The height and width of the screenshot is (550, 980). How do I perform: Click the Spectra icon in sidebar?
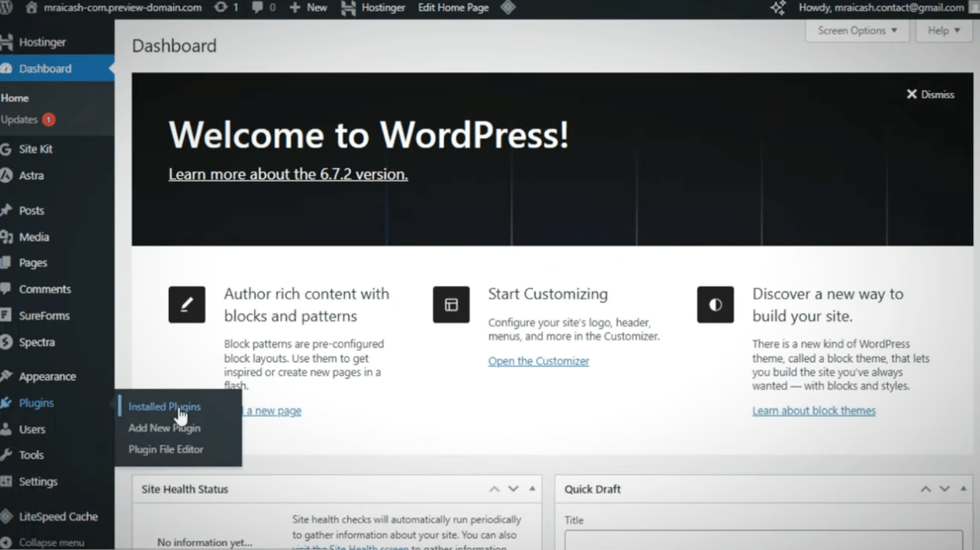(x=6, y=342)
